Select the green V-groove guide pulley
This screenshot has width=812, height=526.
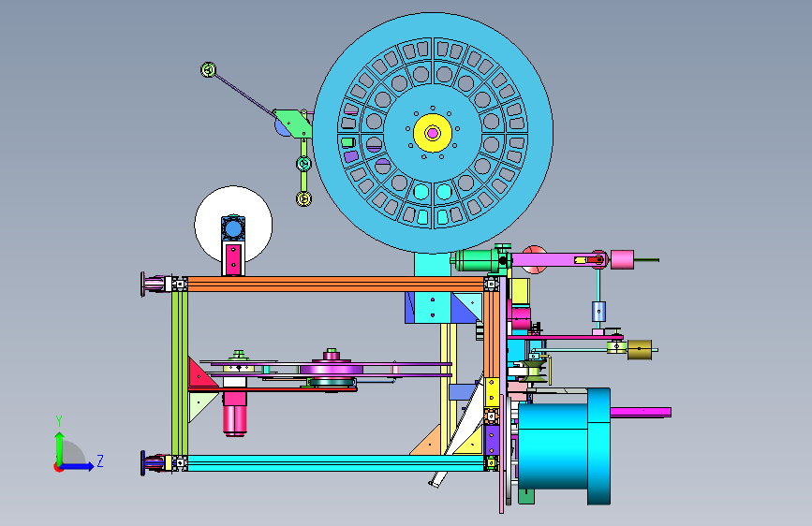(x=534, y=372)
